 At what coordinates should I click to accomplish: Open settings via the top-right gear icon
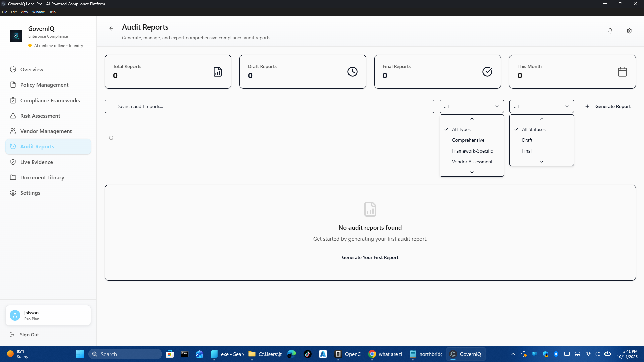[x=629, y=31]
